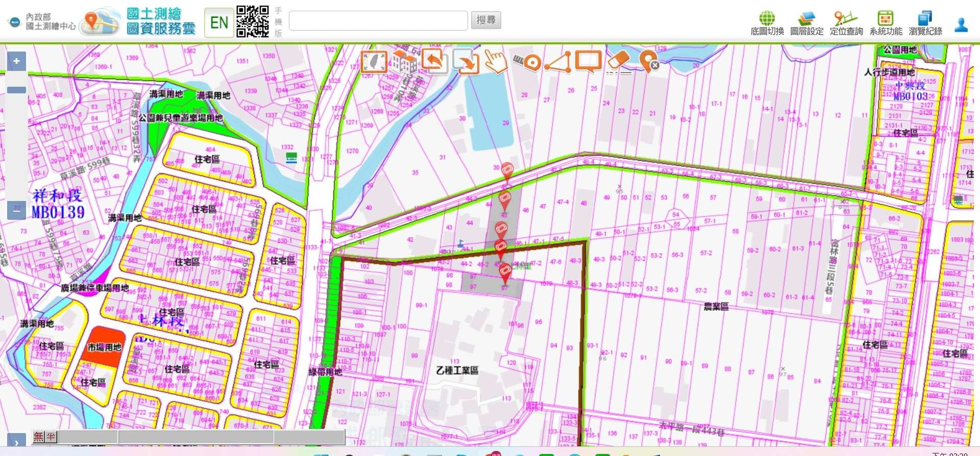Open the map annotation callout tool
Screen dimensions: 980x456
[588, 62]
